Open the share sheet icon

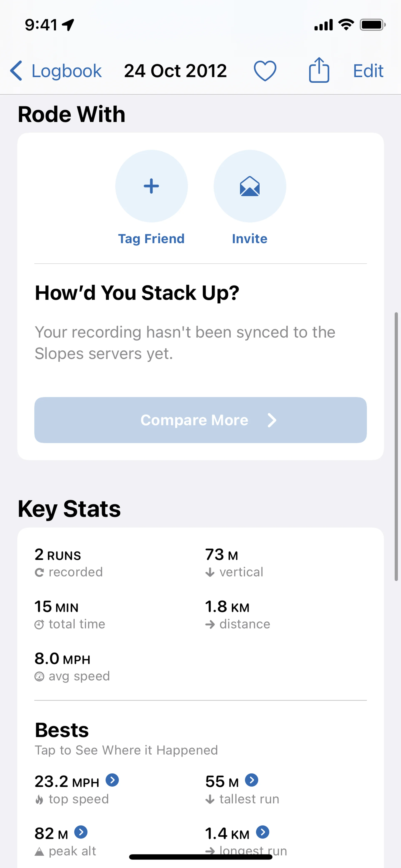(319, 70)
